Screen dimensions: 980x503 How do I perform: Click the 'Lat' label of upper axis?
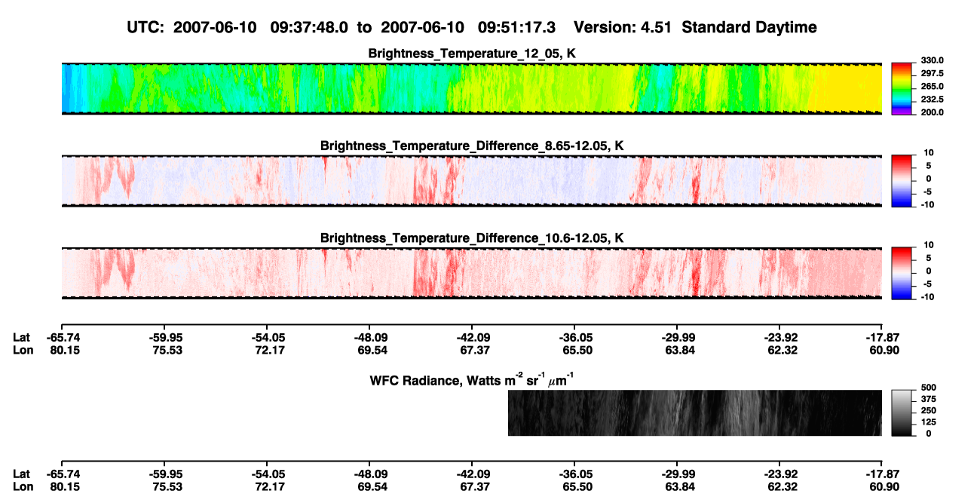(22, 338)
